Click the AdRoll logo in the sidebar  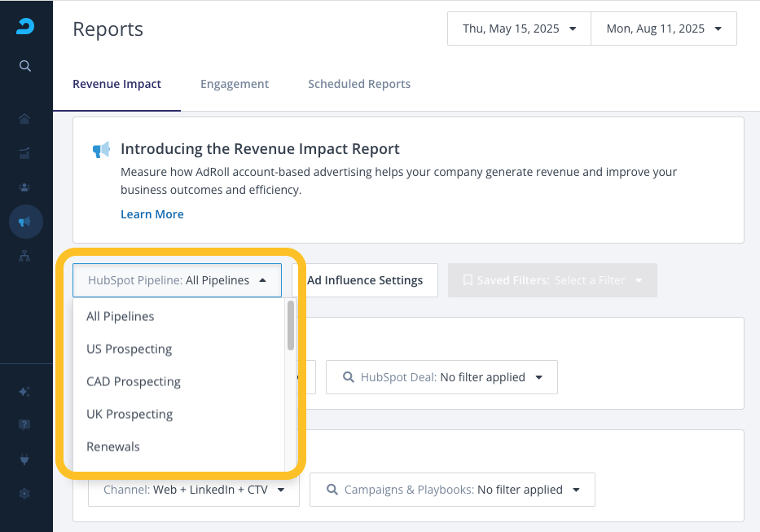(x=25, y=27)
